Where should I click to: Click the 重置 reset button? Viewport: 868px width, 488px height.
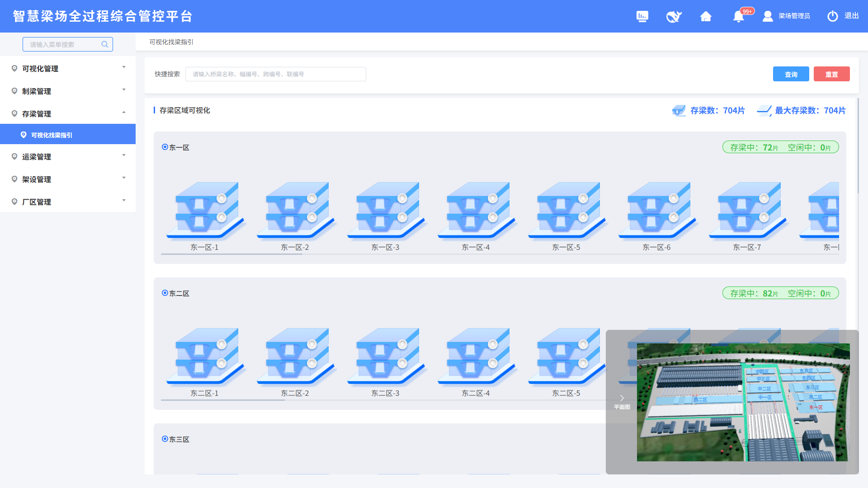pyautogui.click(x=832, y=74)
